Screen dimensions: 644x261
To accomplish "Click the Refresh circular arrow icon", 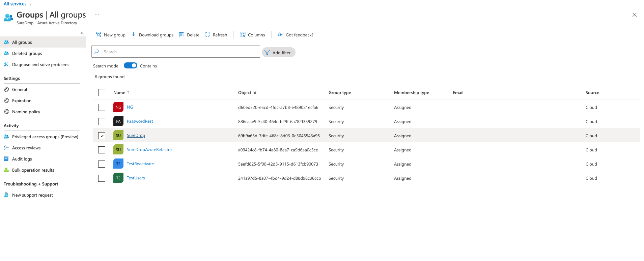I will pos(207,35).
